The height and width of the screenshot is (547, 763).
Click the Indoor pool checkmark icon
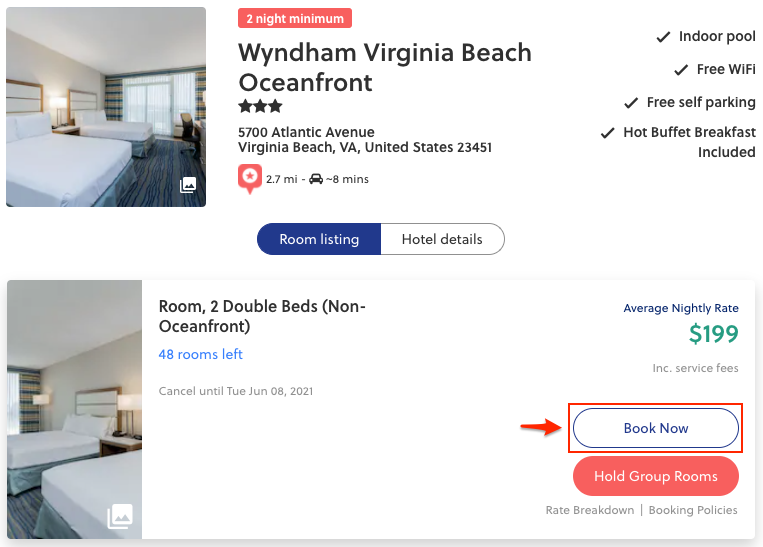[663, 37]
